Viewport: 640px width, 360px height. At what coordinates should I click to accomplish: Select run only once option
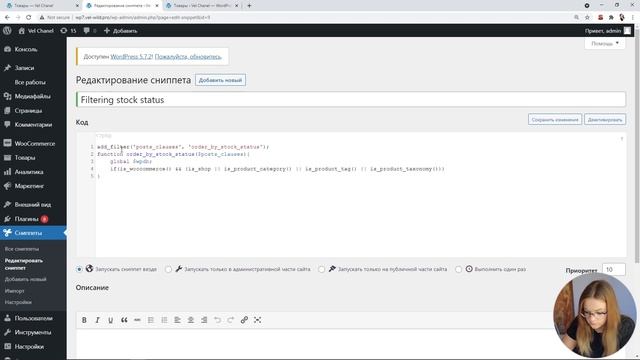coord(458,269)
